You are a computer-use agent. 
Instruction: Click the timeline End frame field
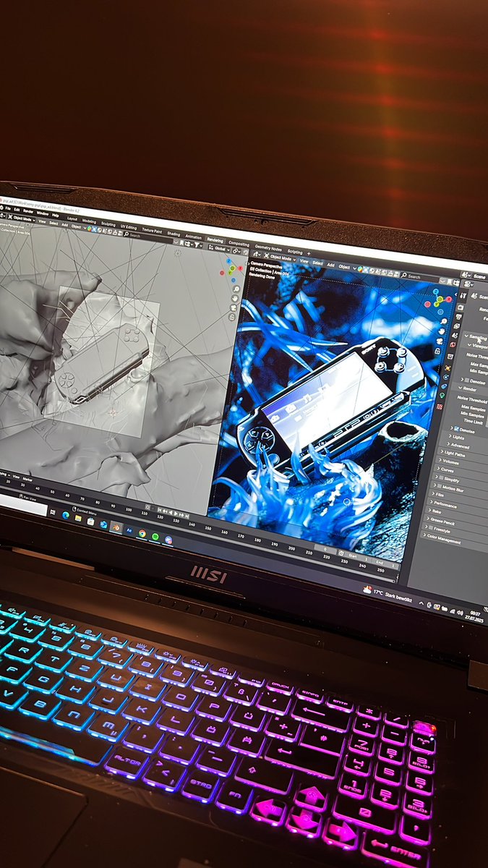385,563
